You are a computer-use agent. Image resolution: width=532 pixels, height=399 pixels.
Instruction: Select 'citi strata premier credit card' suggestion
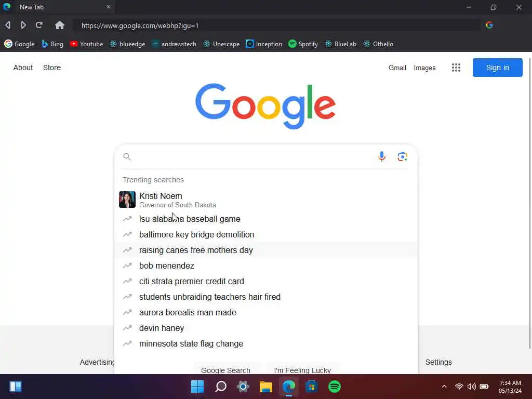266,281
